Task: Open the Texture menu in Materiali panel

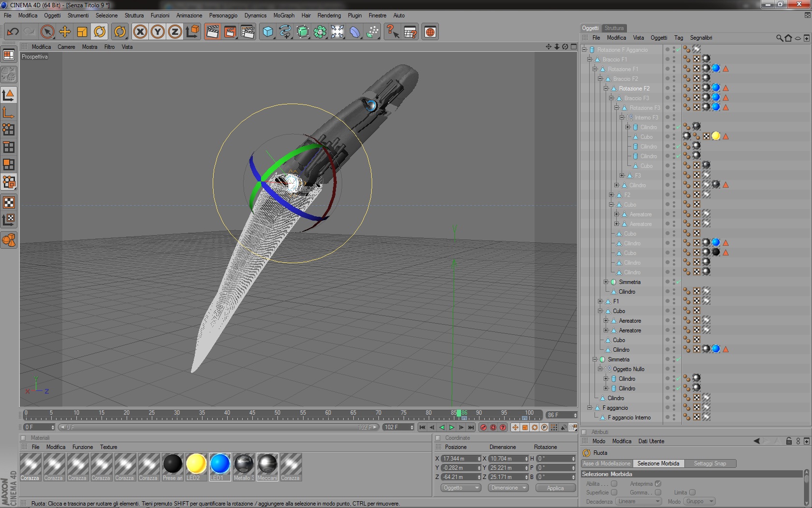Action: click(109, 447)
